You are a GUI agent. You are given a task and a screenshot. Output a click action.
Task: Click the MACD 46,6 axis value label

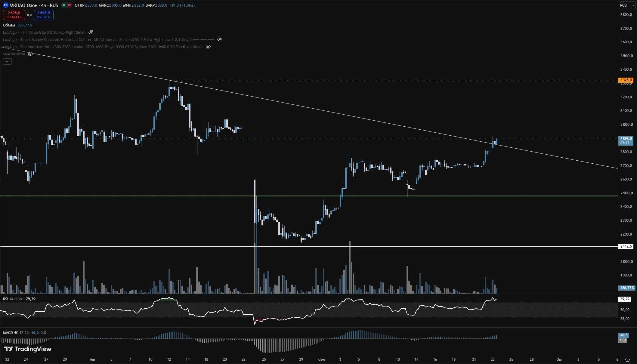[623, 335]
